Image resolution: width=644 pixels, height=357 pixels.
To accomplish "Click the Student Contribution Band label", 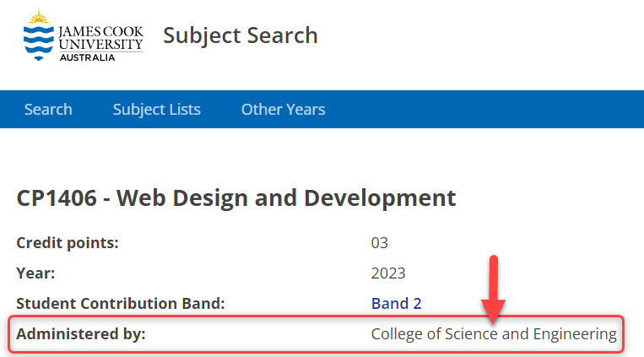I will pyautogui.click(x=121, y=303).
